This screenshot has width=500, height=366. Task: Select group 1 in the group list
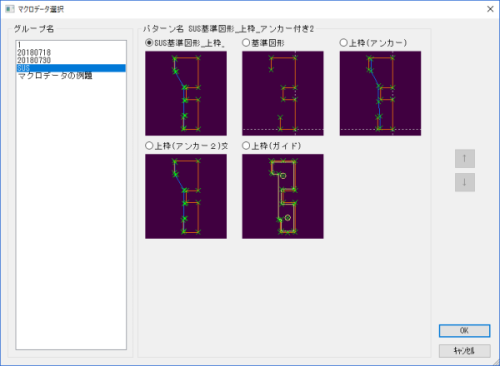[x=71, y=45]
